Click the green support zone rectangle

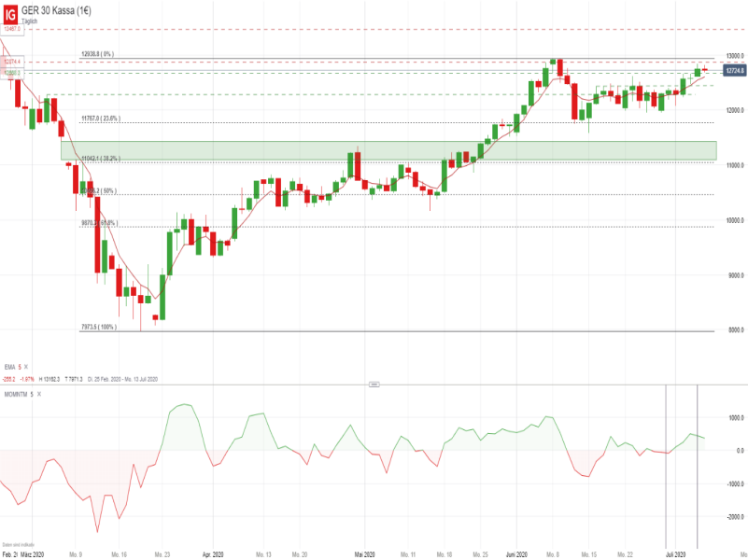pos(388,150)
